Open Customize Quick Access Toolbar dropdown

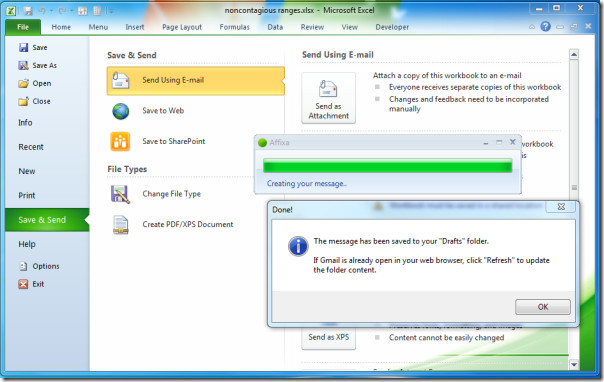pyautogui.click(x=111, y=11)
